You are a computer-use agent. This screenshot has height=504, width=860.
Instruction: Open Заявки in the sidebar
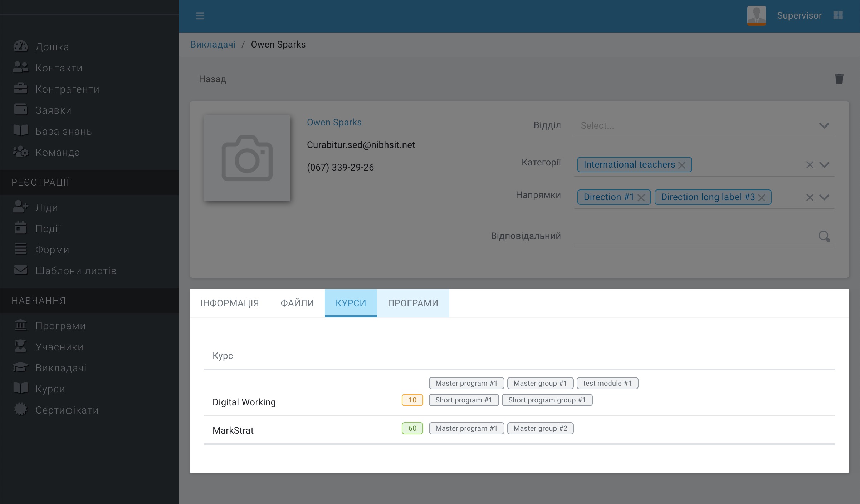(54, 110)
